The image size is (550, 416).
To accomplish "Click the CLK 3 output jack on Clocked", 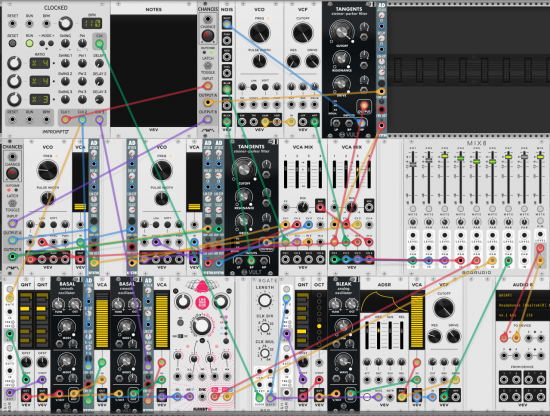I will [x=99, y=120].
